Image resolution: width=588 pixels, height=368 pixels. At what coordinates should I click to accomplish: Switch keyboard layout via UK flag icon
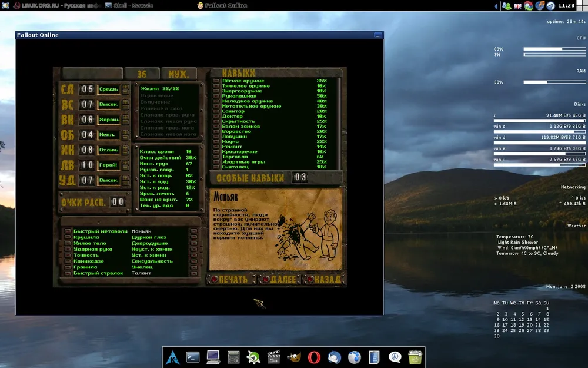click(517, 6)
